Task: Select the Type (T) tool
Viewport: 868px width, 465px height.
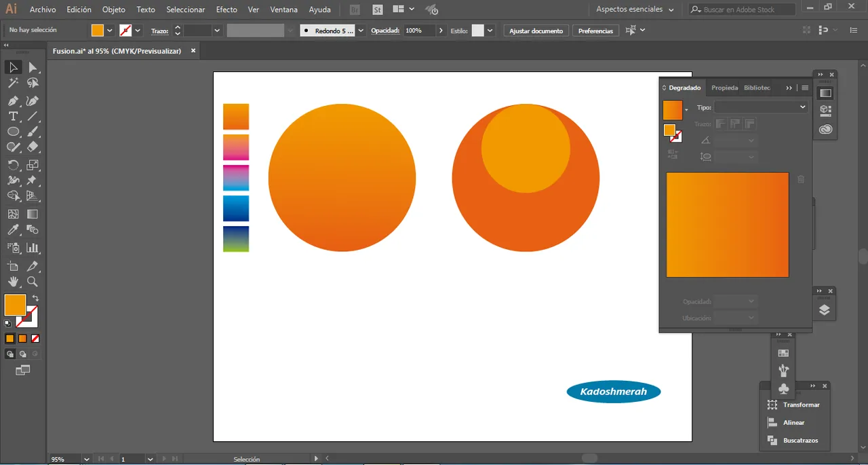Action: point(13,116)
